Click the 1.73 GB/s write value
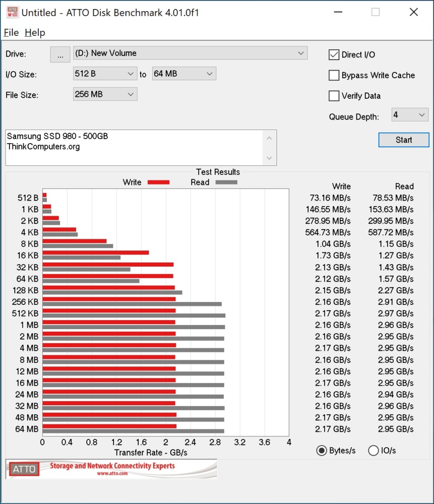This screenshot has width=434, height=504. 333,256
